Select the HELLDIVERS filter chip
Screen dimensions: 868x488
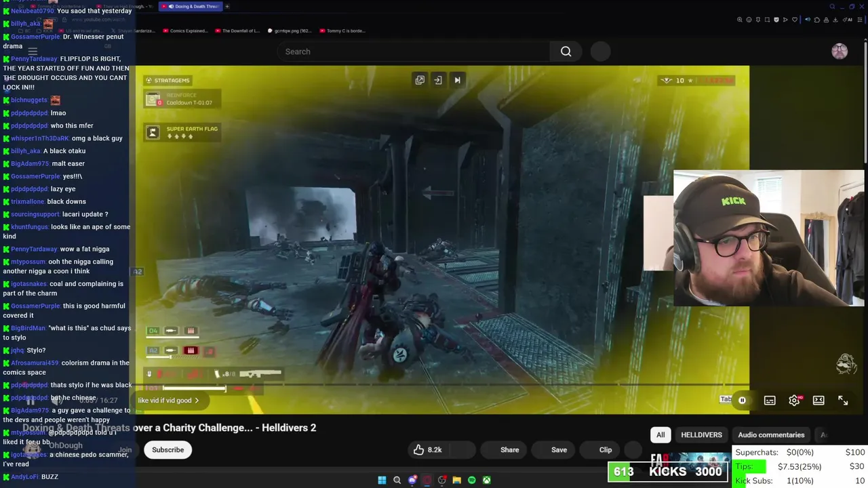coord(701,435)
